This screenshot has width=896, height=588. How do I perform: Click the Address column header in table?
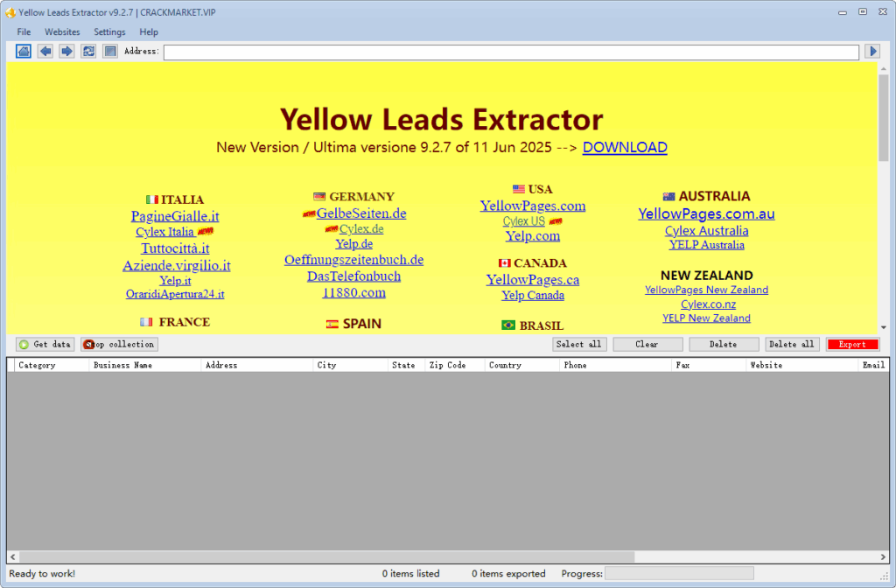(257, 365)
